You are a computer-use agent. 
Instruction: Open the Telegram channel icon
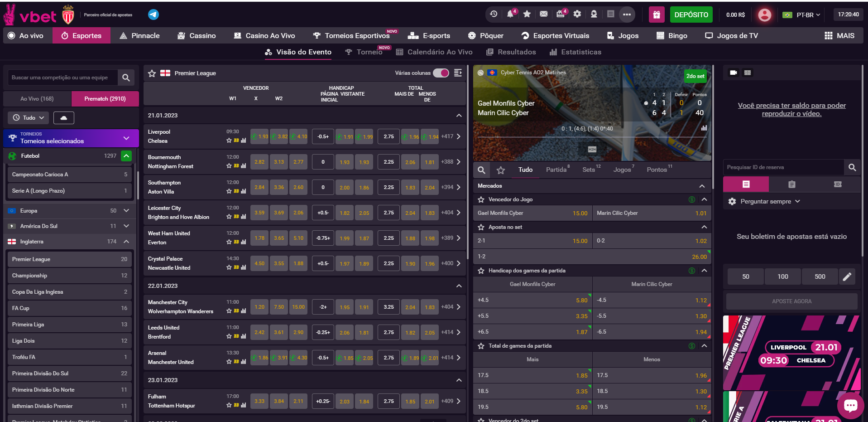click(153, 15)
